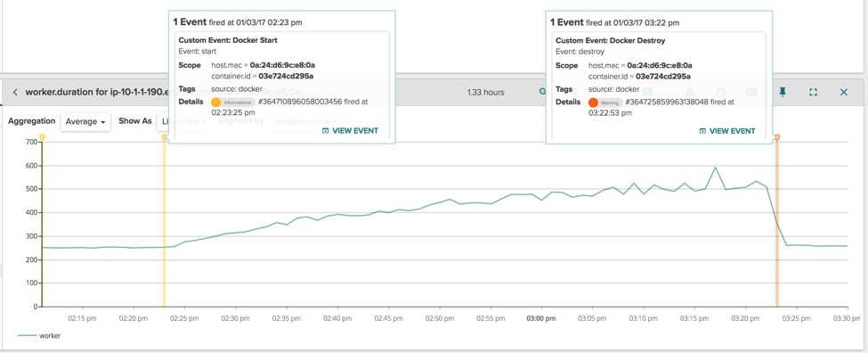Click the Informational severity badge

coord(233,103)
